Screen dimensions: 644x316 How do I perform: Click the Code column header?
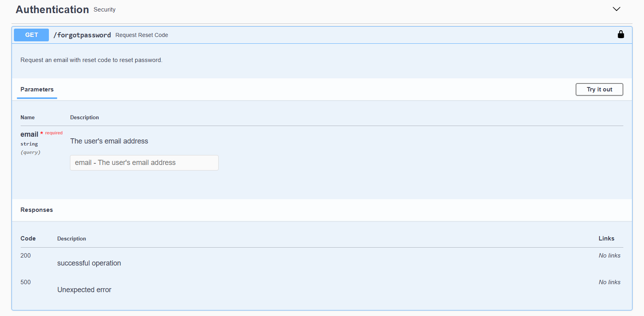[28, 238]
